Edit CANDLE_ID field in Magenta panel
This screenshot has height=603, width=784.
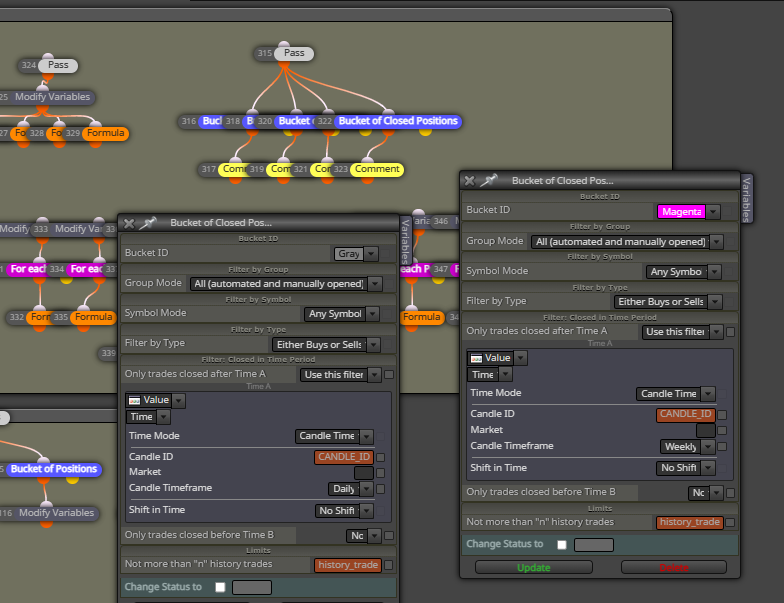point(686,414)
